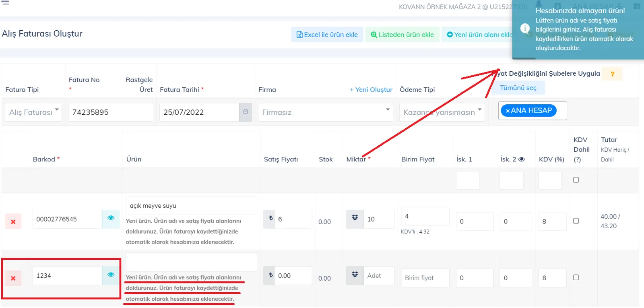Click the Miktar field showing 10

[379, 219]
